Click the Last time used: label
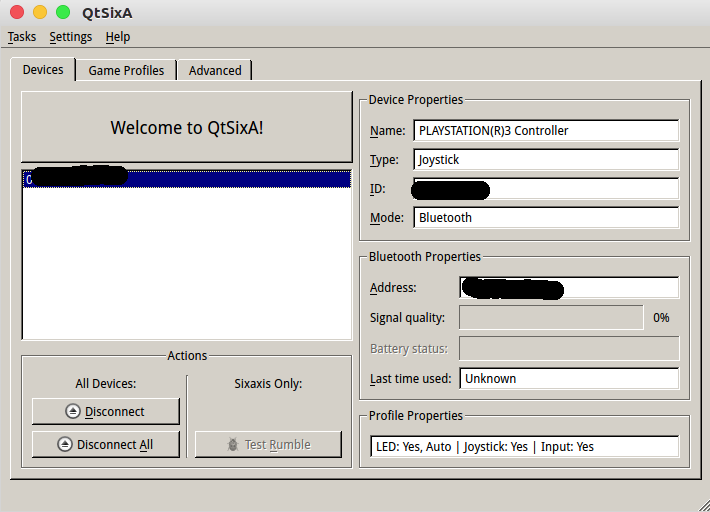The image size is (710, 512). coord(410,378)
